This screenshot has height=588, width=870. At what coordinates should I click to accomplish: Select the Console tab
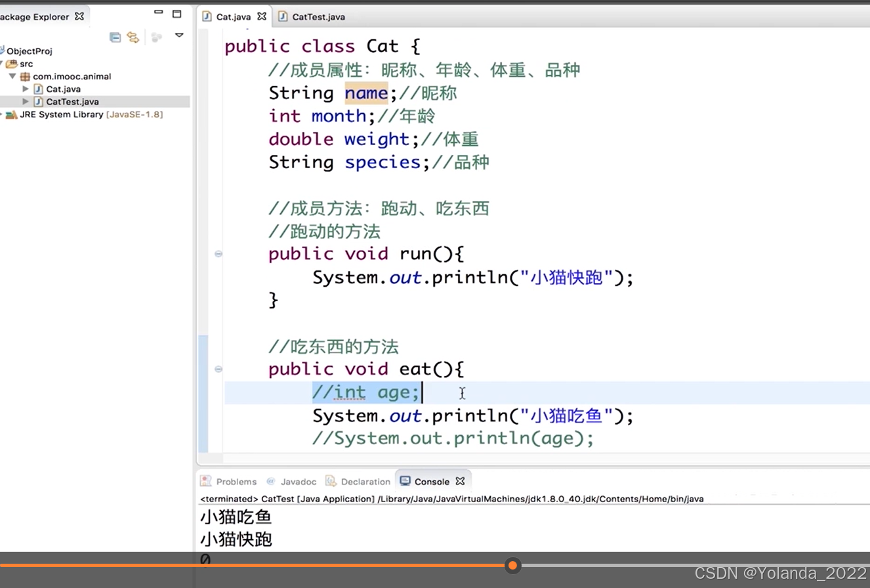[x=432, y=481]
